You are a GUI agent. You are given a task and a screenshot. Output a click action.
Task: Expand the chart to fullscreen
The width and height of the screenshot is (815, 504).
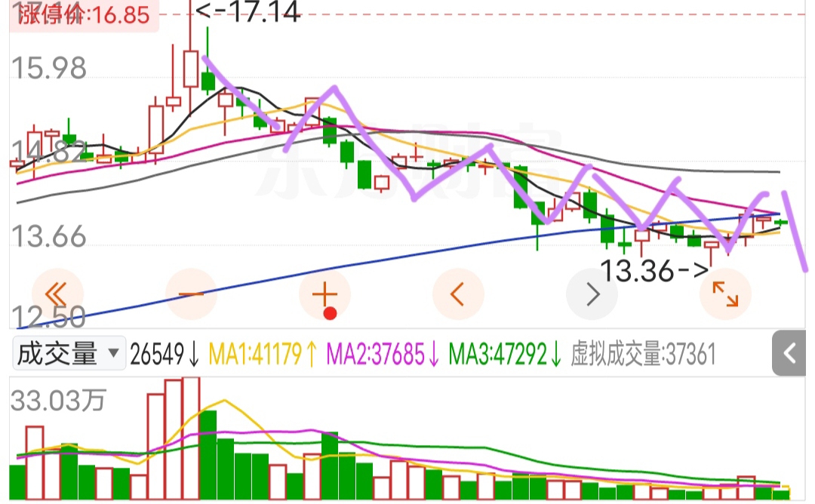coord(725,294)
